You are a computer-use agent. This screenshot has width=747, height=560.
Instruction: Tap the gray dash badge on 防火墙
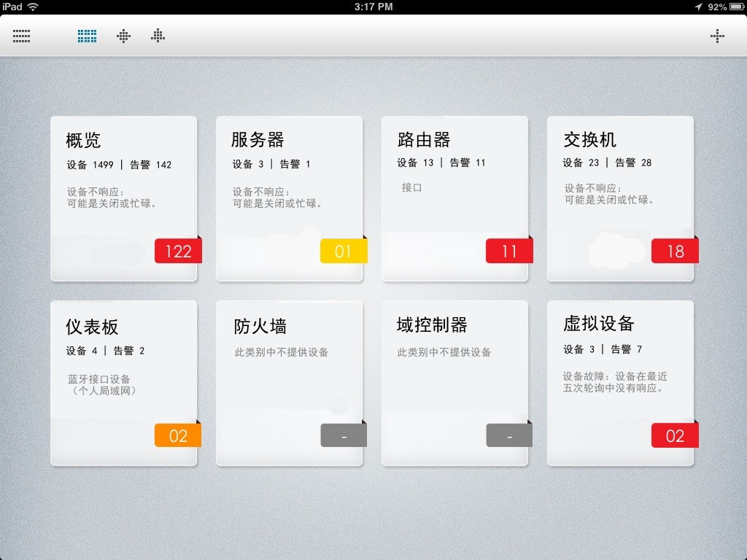(344, 435)
